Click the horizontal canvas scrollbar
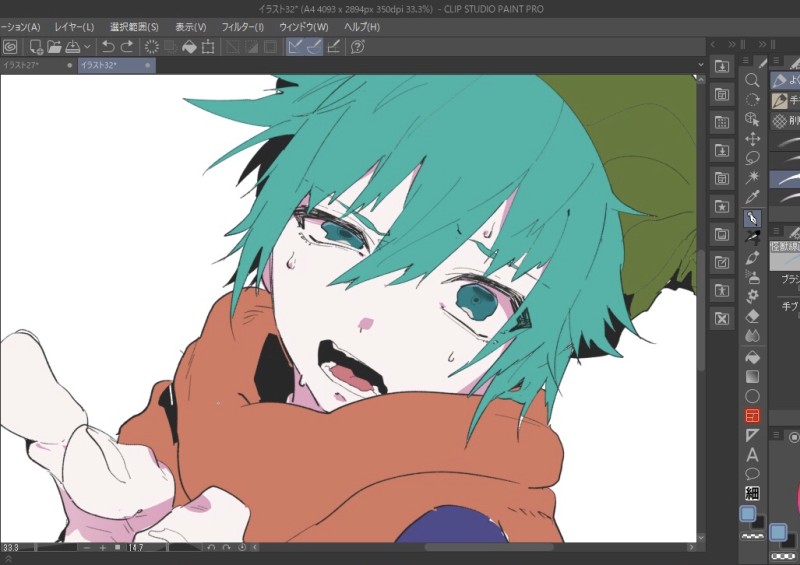This screenshot has width=800, height=565. pos(489,547)
